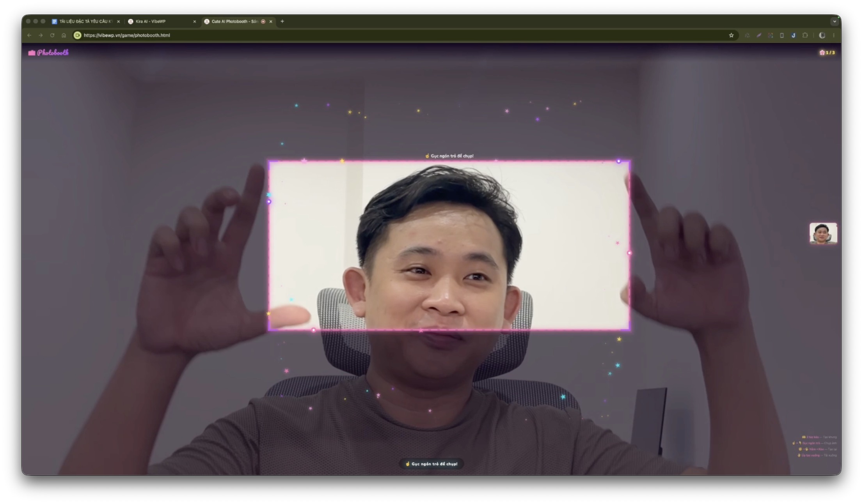Click the 'Úp tay xuống — Tải xuống' hint
The image size is (863, 504).
click(817, 455)
